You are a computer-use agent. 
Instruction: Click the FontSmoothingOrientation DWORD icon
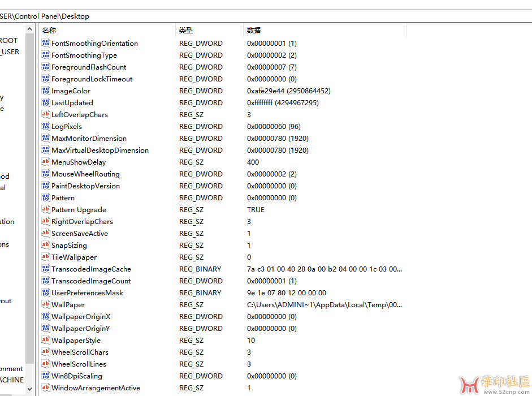click(x=46, y=43)
